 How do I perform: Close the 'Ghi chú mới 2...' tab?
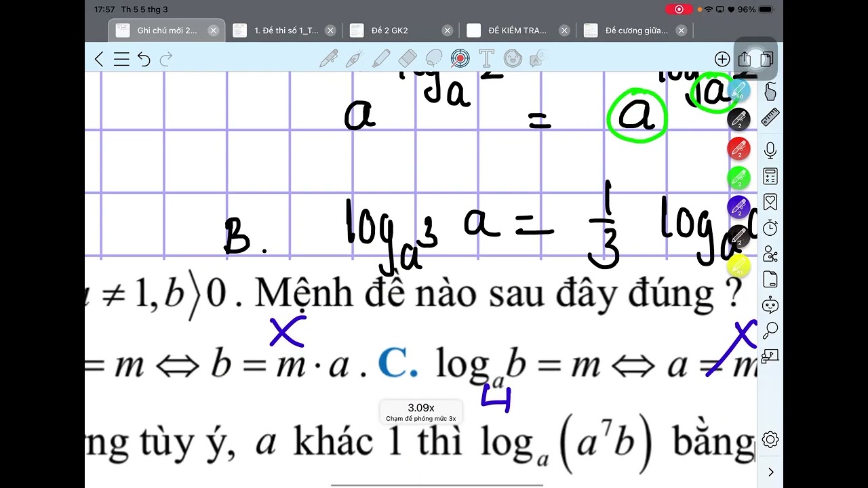[213, 30]
